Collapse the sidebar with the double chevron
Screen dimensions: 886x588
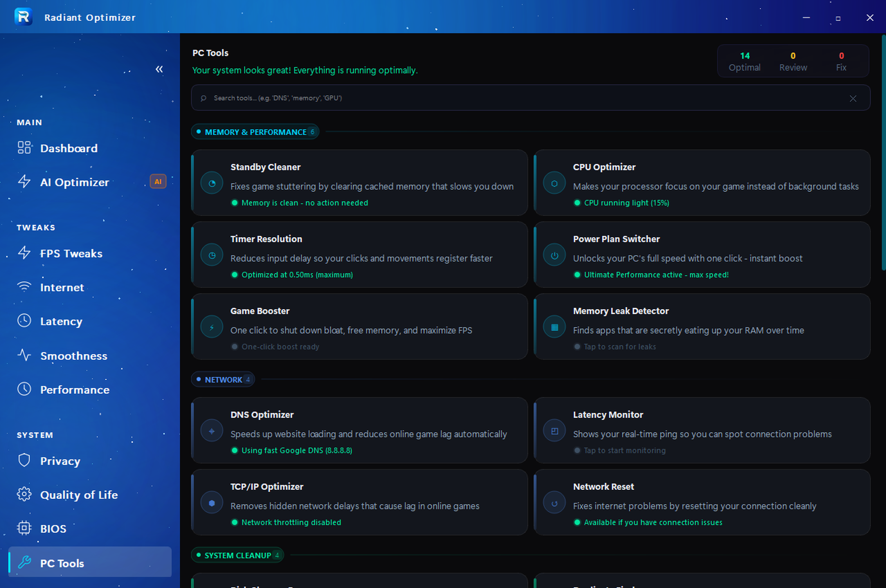click(159, 69)
